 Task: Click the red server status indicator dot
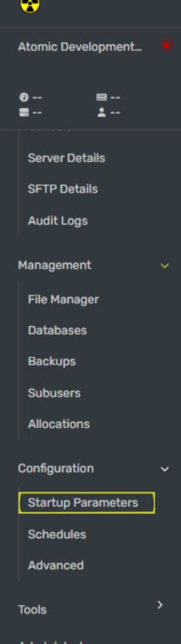pos(166,46)
